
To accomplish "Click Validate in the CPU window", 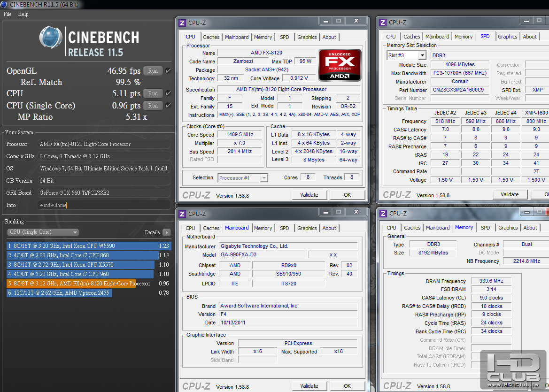I will click(309, 195).
